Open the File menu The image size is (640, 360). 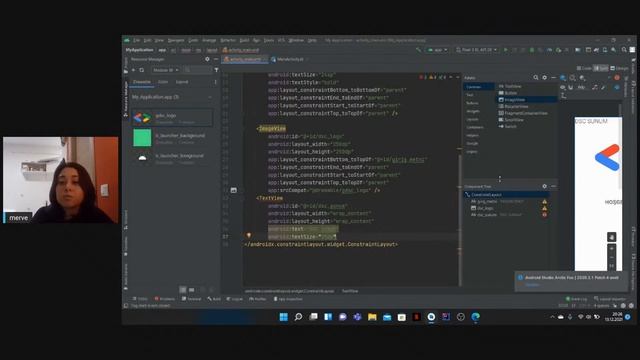[136, 40]
